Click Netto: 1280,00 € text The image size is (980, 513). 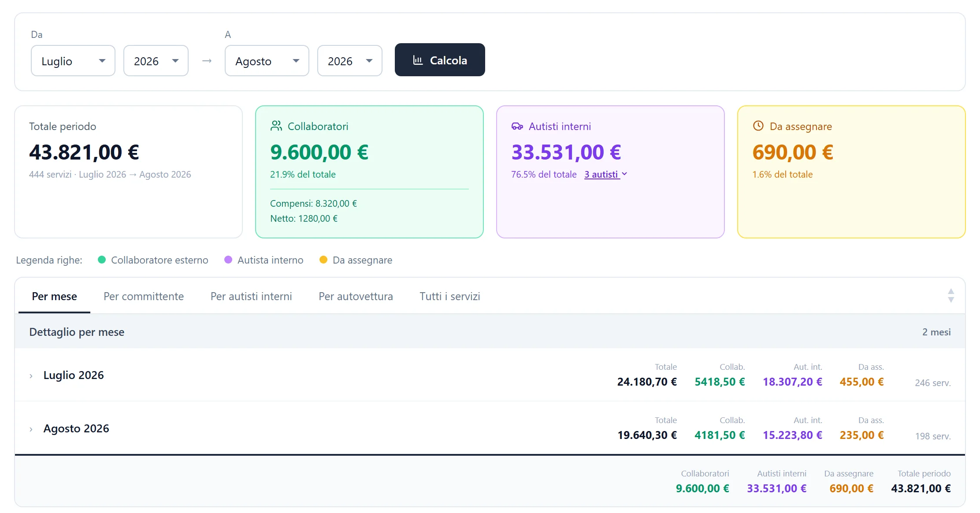point(304,219)
